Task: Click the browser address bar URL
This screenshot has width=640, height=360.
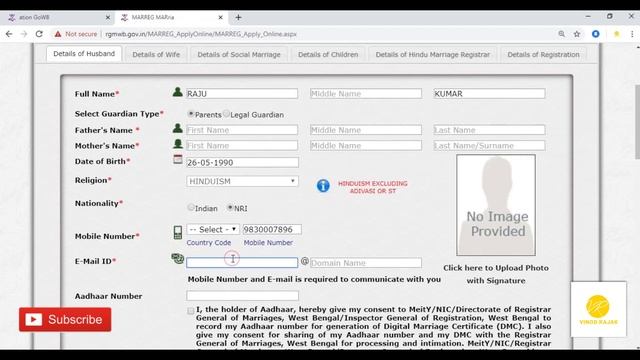Action: click(201, 34)
